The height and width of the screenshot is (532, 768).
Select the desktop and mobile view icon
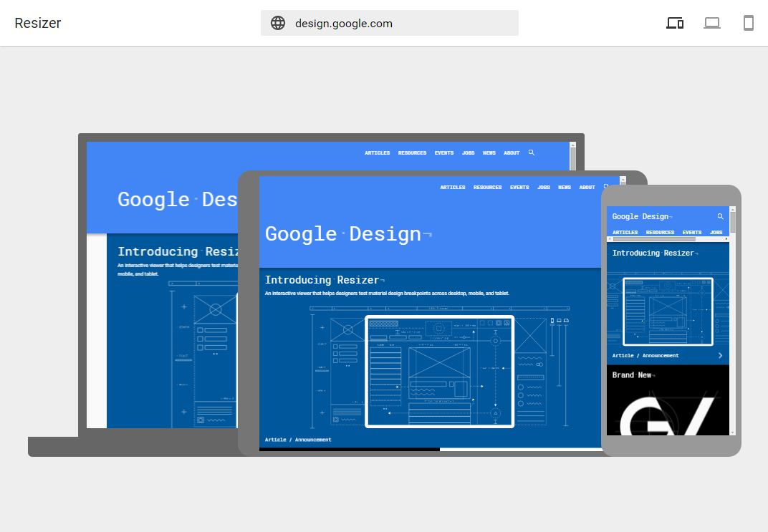pos(674,23)
